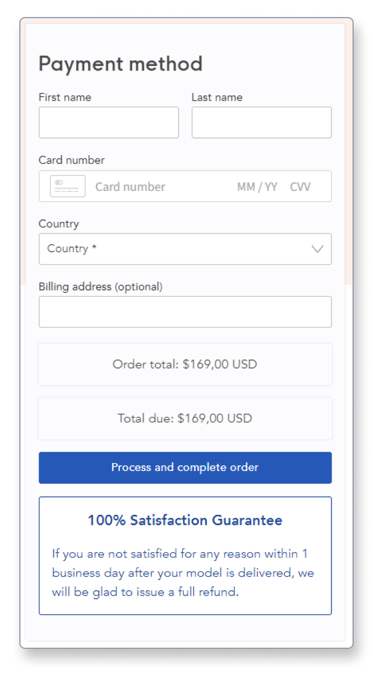Click the Billing address input box
The image size is (373, 675).
[185, 312]
